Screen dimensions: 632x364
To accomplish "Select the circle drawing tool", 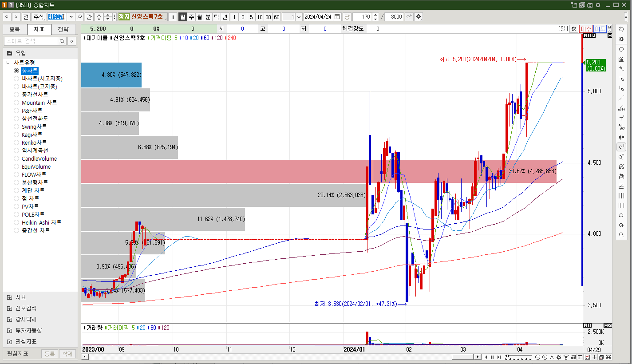I will pos(621,49).
